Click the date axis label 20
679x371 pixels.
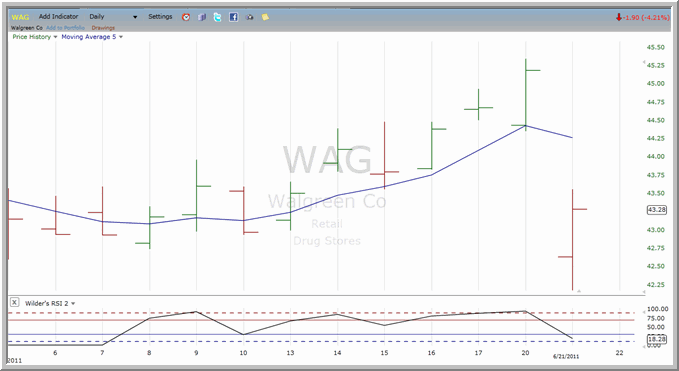coord(525,353)
